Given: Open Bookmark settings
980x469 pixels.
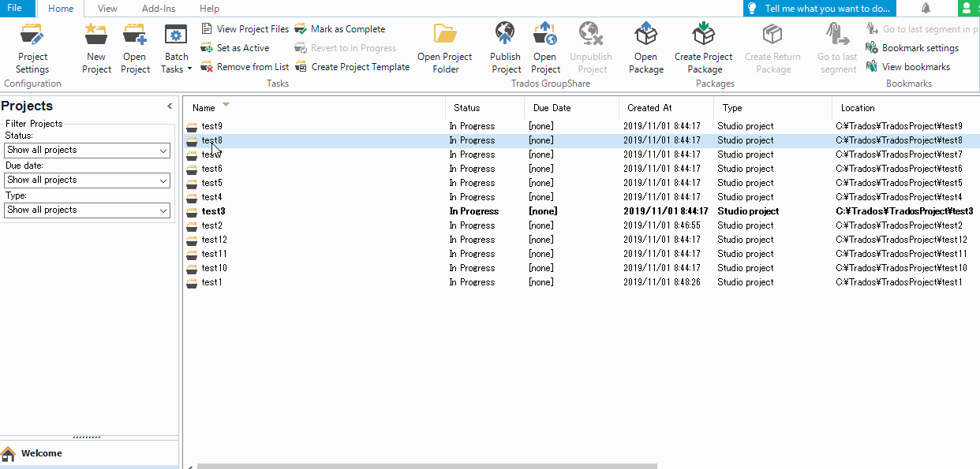Looking at the screenshot, I should (x=912, y=48).
